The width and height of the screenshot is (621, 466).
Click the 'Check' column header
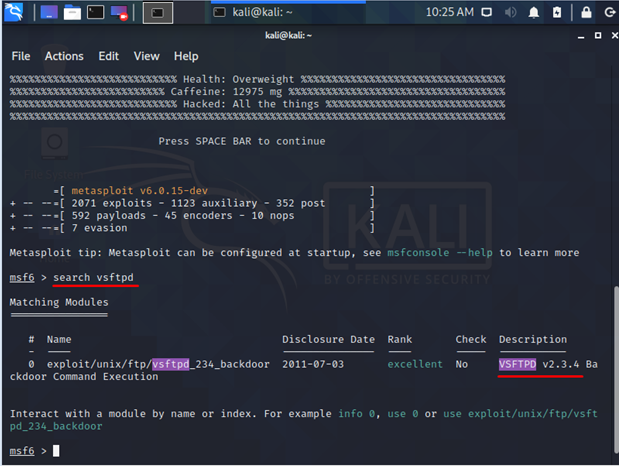471,339
